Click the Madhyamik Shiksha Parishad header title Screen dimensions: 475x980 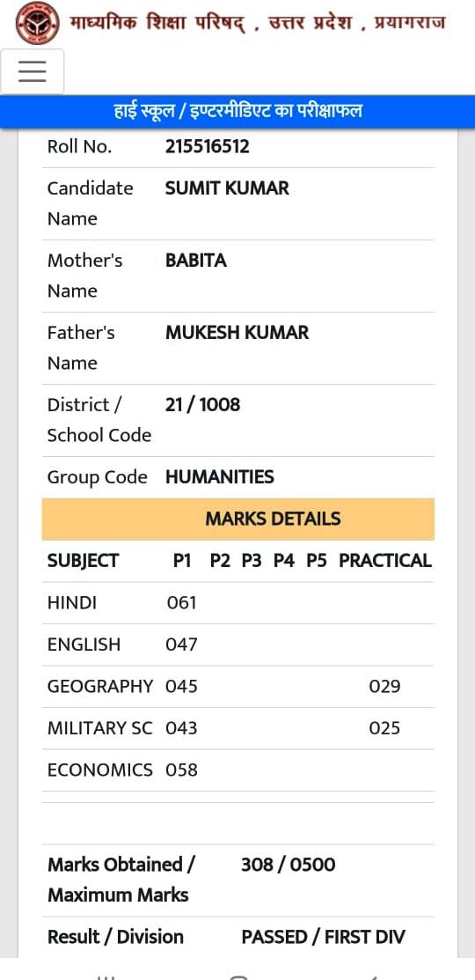[257, 23]
